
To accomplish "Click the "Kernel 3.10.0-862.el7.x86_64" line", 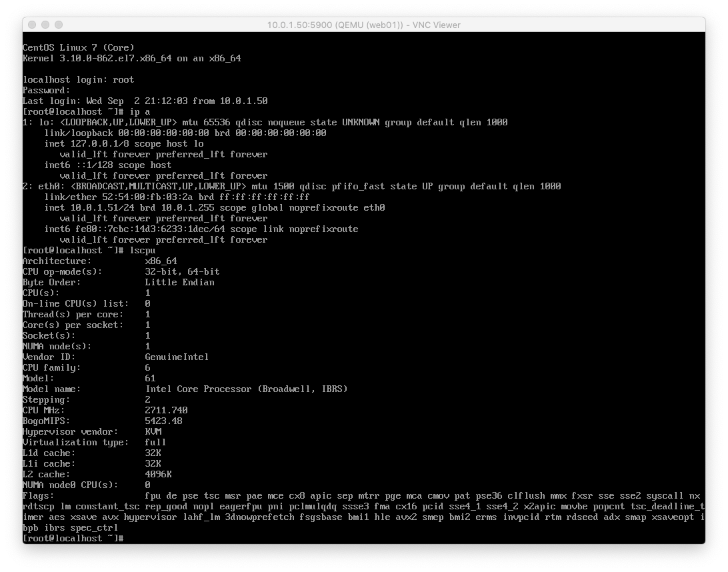I will 132,58.
